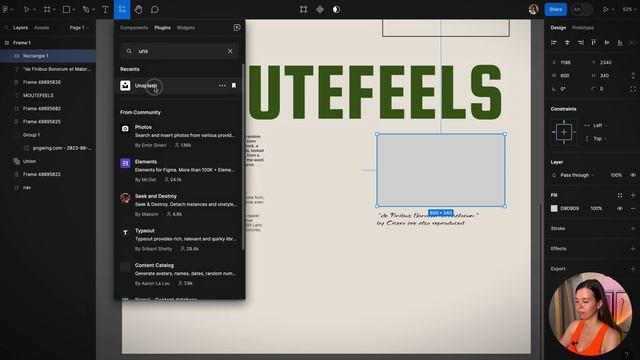
Task: Select the Comment tool
Action: click(x=155, y=9)
